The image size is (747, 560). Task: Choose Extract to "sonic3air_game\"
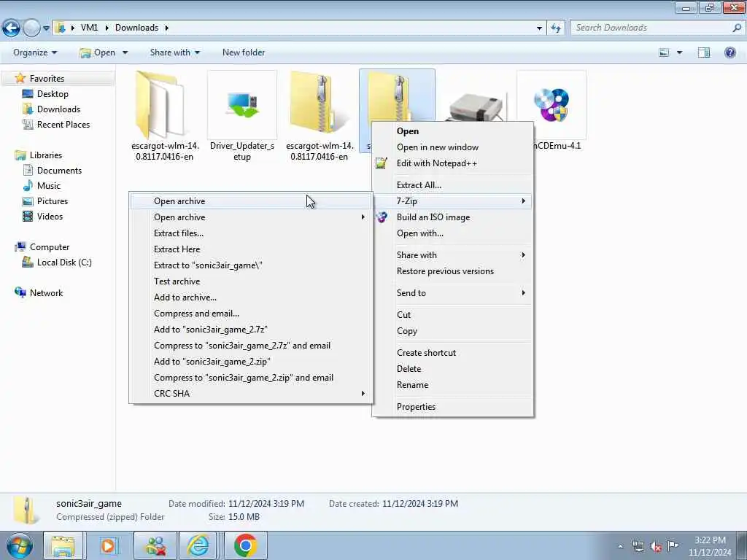tap(251, 265)
